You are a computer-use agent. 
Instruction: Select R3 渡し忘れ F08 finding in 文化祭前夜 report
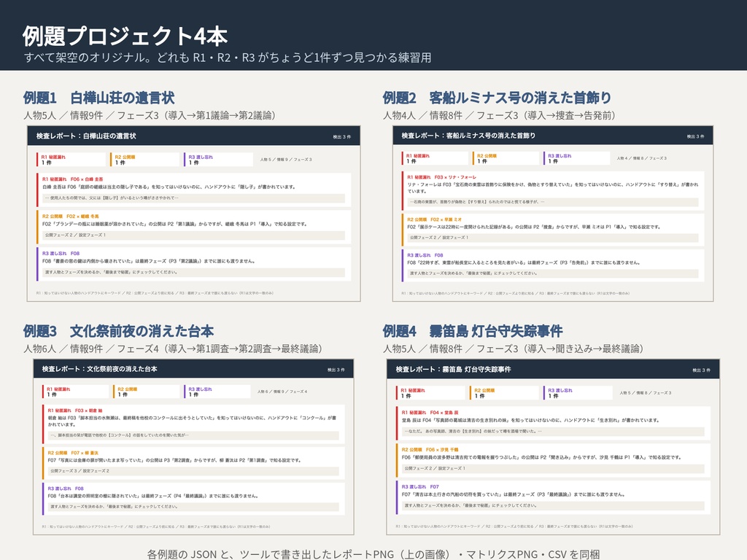click(x=193, y=499)
